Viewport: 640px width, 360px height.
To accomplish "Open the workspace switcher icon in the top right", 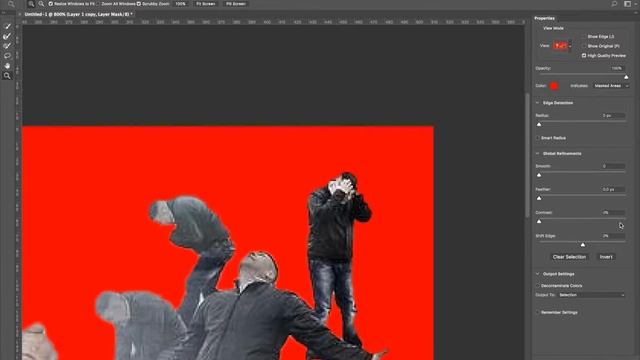I will click(628, 4).
